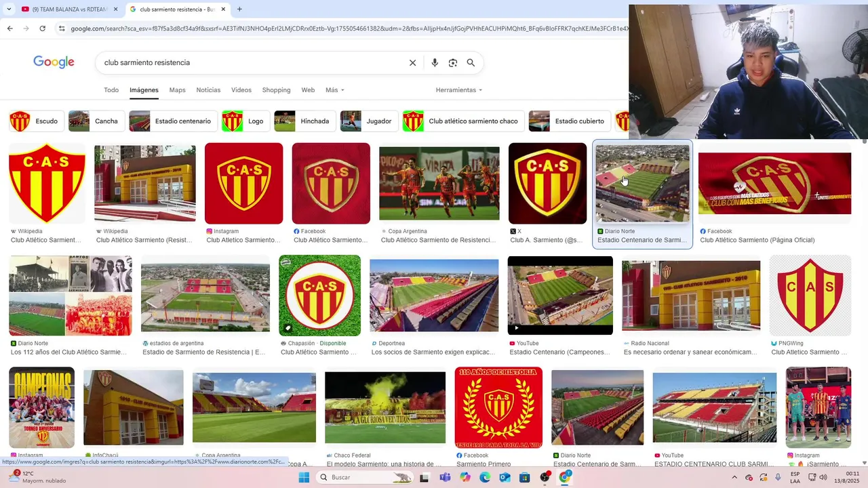Filter by Club atlético sarmiento chaco chip
The image size is (868, 488).
pos(463,121)
